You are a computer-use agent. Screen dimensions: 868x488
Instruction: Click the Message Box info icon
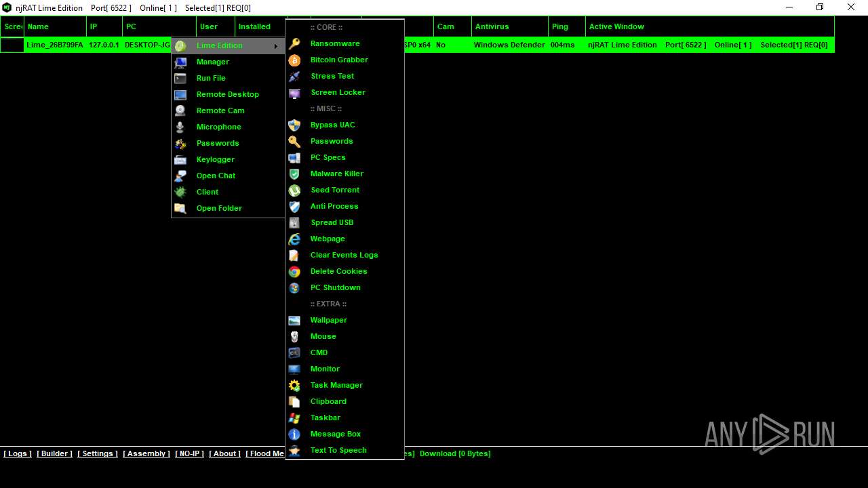pyautogui.click(x=294, y=434)
